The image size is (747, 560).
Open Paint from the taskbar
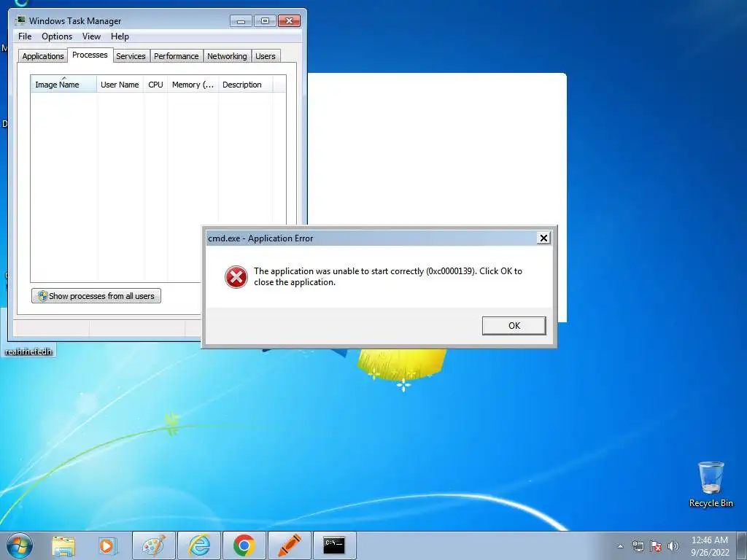click(x=154, y=545)
